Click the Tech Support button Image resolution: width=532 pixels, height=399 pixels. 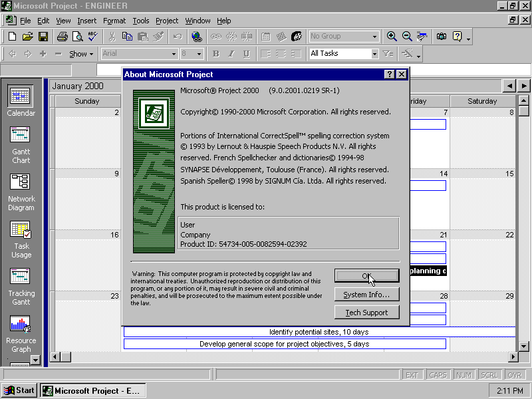coord(367,313)
